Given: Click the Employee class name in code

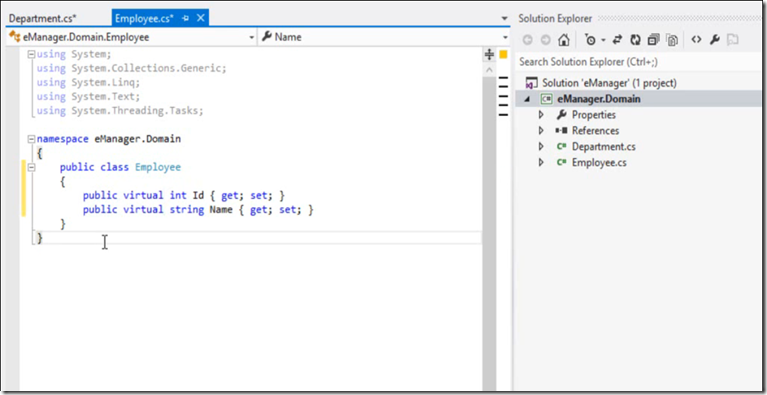Looking at the screenshot, I should [x=158, y=167].
